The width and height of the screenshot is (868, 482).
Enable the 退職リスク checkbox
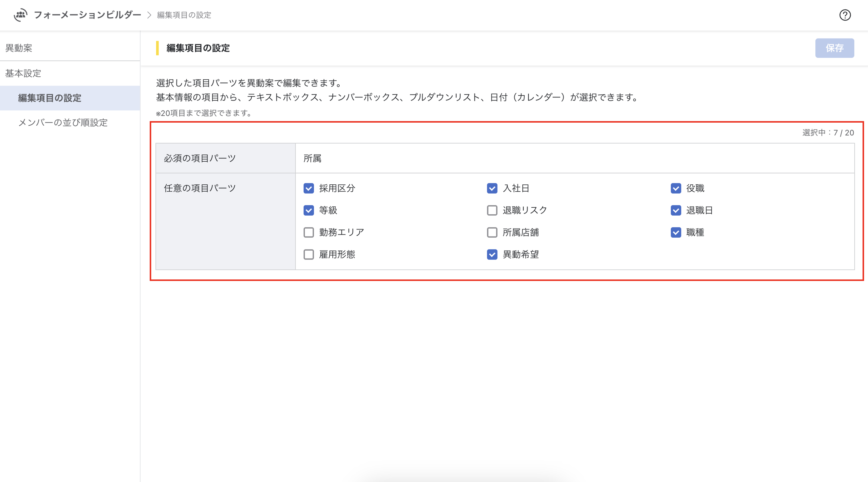point(492,210)
